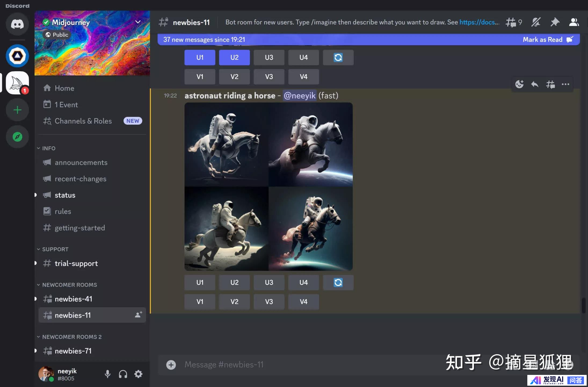The image size is (588, 387).
Task: Open the announcements channel
Action: 81,163
